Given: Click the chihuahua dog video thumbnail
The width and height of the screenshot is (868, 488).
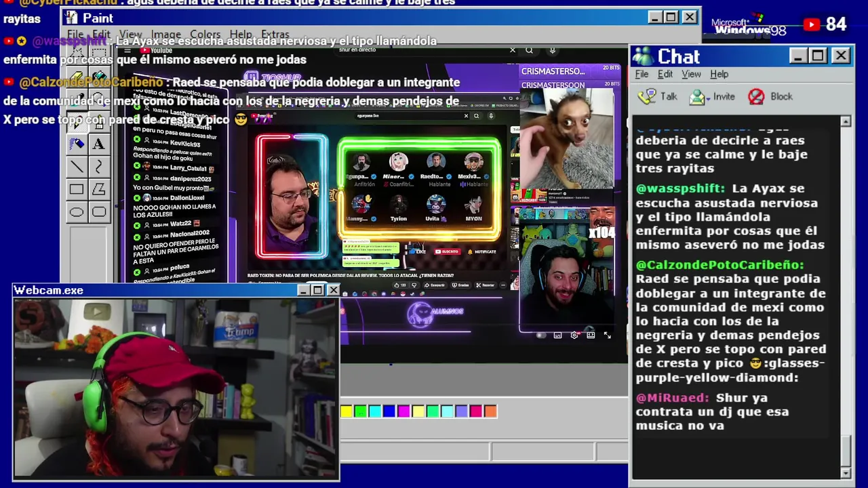Looking at the screenshot, I should [567, 139].
